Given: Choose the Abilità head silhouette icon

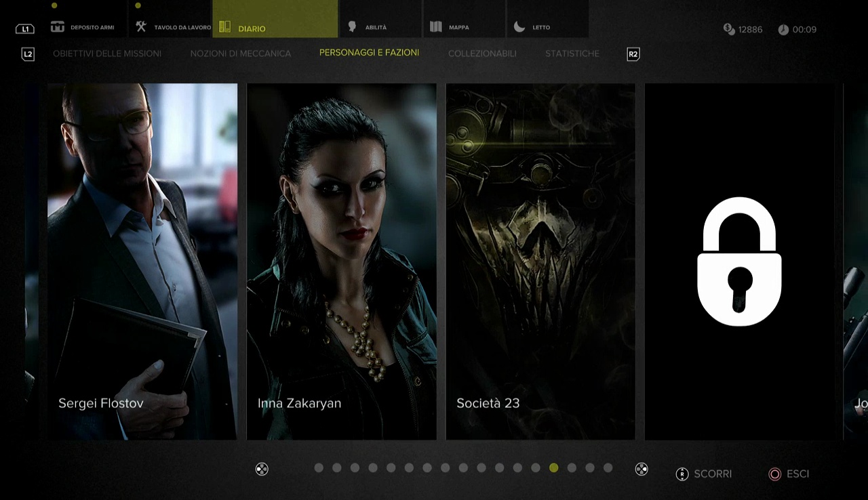Looking at the screenshot, I should point(352,27).
